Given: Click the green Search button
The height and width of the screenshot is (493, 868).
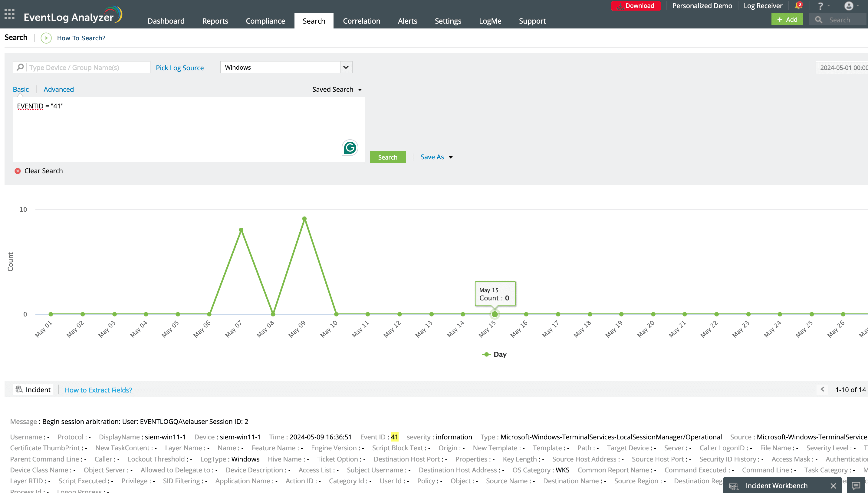Looking at the screenshot, I should click(x=387, y=157).
